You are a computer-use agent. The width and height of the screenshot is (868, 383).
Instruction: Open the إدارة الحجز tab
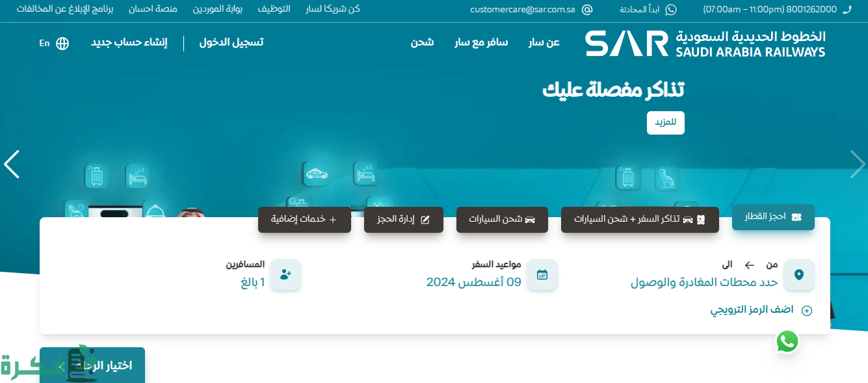pyautogui.click(x=403, y=220)
